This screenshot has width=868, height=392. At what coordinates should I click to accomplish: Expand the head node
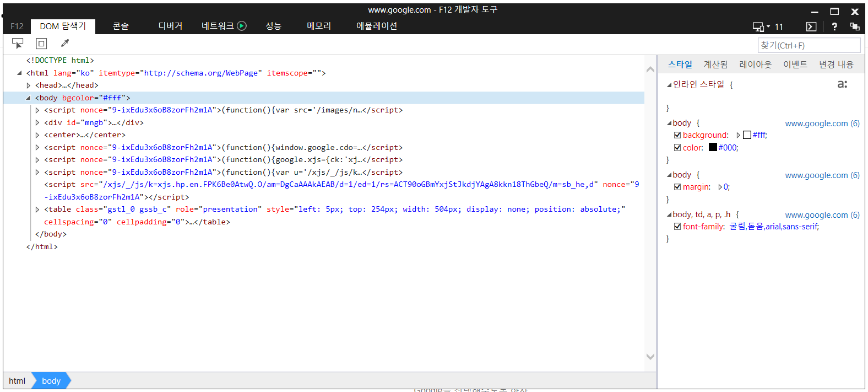tap(29, 85)
